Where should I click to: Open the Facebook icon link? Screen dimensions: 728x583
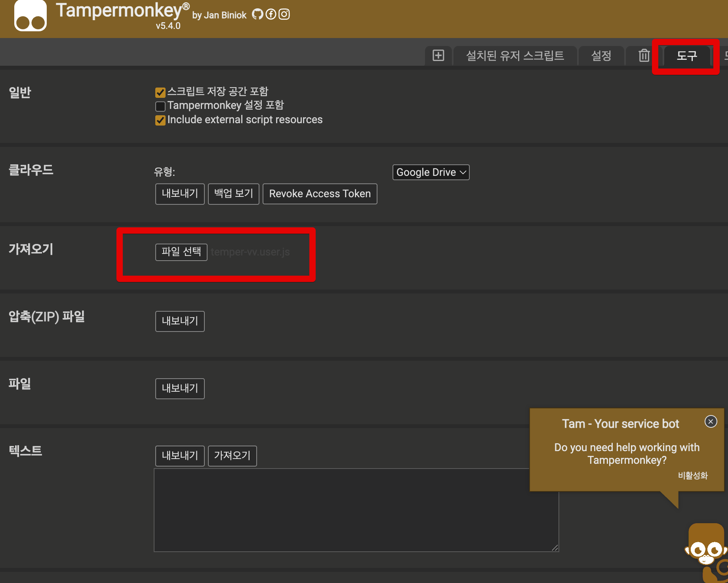(271, 15)
